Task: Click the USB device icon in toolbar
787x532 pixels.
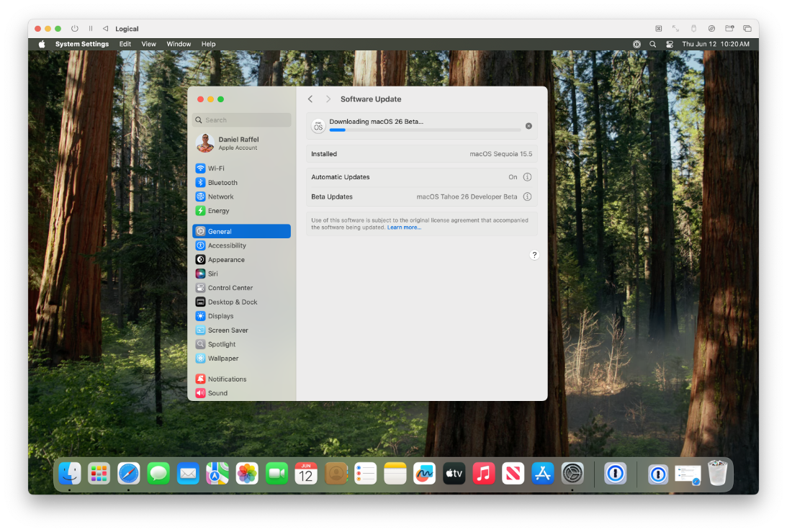Action: click(693, 29)
